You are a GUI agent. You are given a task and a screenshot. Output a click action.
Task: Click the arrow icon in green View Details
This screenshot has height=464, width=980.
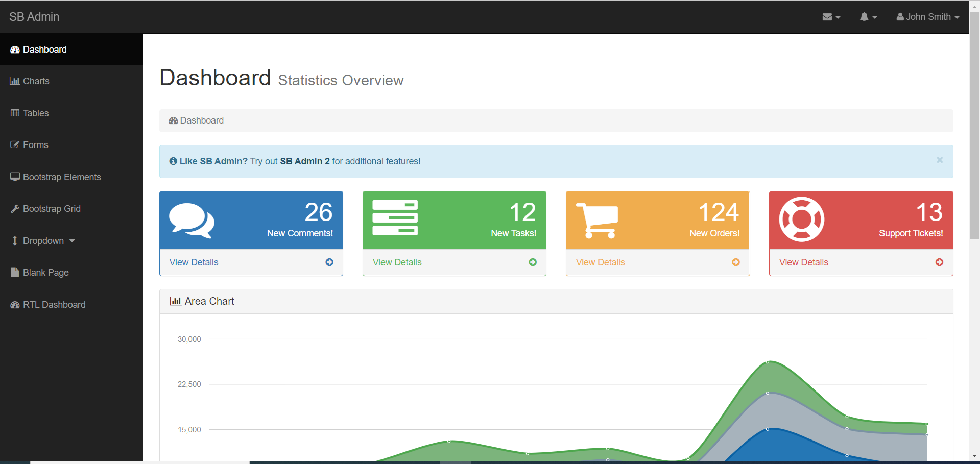(533, 262)
